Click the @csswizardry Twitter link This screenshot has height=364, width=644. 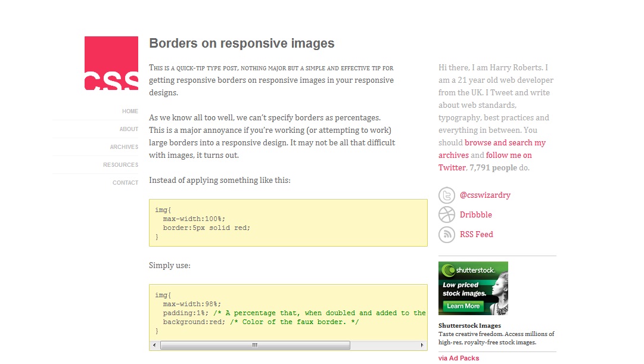pos(485,195)
